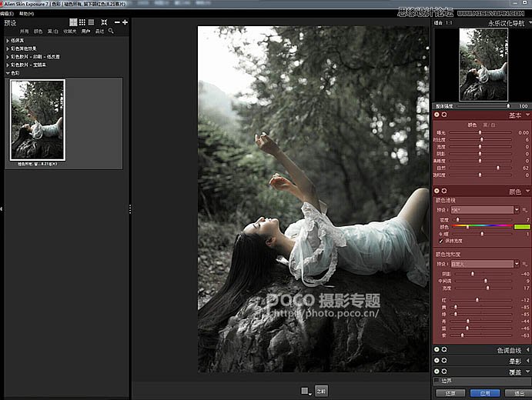
Task: Reset the 晕影 panel settings
Action: coord(444,360)
